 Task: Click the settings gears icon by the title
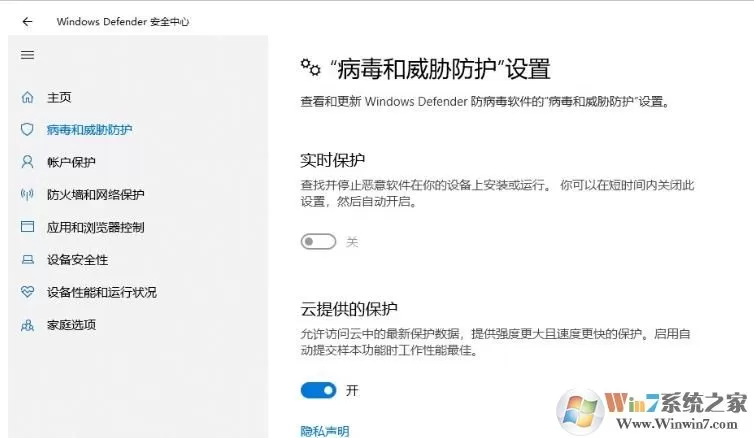click(311, 67)
